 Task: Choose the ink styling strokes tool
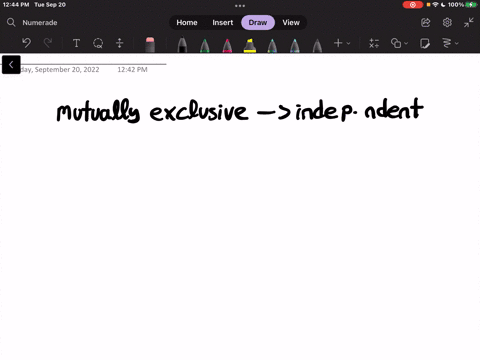(x=447, y=43)
